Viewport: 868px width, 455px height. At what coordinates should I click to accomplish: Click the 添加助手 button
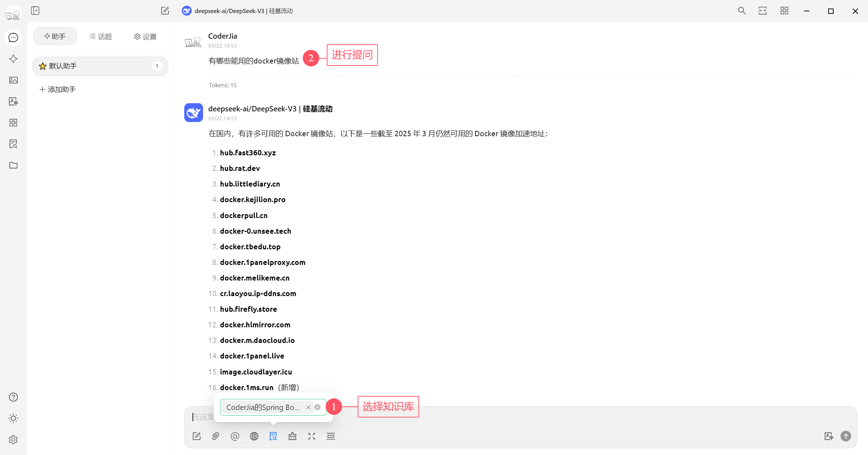tap(58, 89)
